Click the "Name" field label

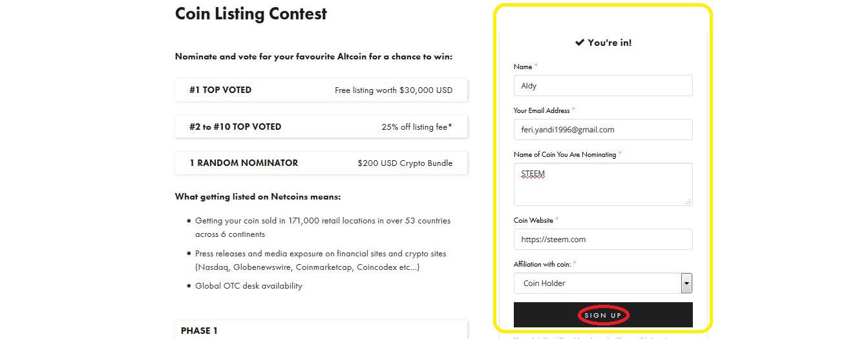pos(523,67)
